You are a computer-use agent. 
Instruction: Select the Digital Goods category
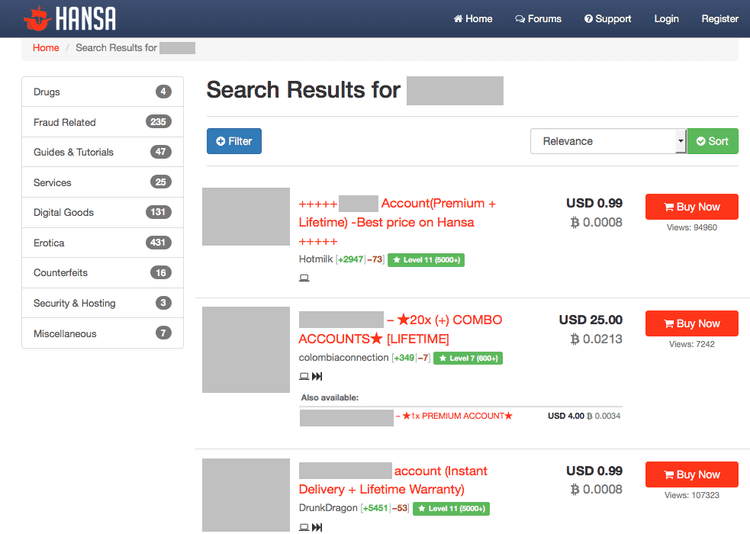coord(63,212)
